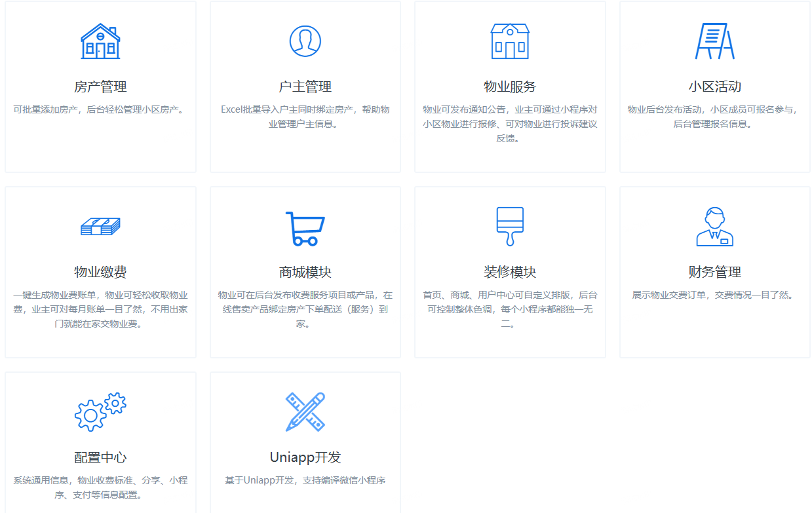Open the easel board icon for 小区活动
Screen dimensions: 812x513
coord(714,41)
